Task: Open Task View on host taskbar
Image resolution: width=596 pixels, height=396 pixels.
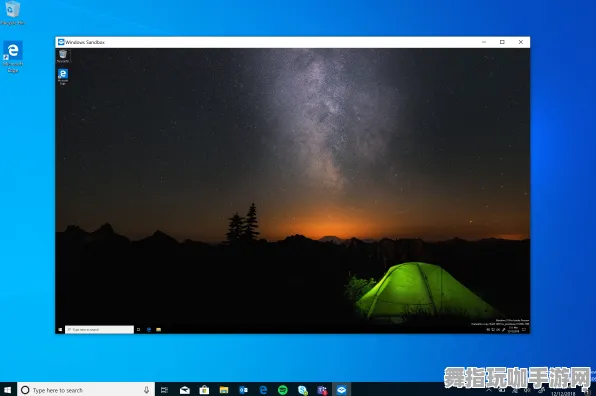Action: [164, 390]
